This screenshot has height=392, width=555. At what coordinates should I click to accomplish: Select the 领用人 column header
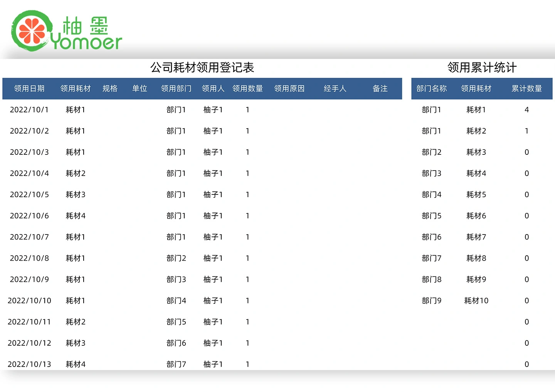(x=213, y=89)
